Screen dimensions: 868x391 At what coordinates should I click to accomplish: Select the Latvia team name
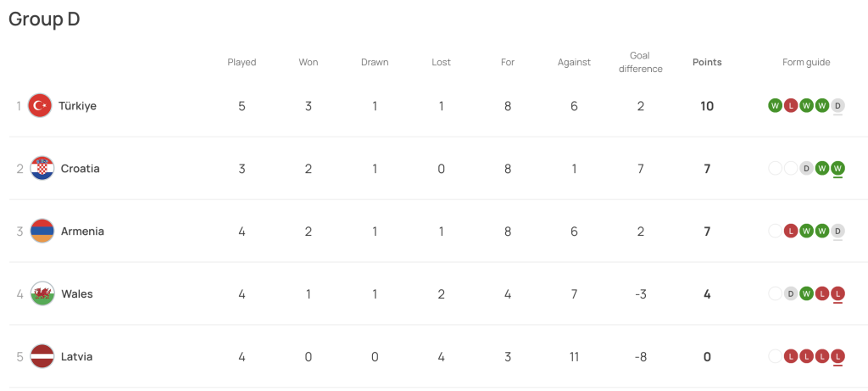pyautogui.click(x=76, y=357)
